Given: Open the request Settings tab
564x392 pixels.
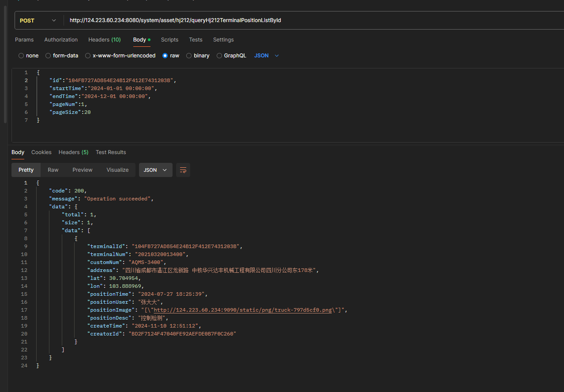Looking at the screenshot, I should pos(223,40).
